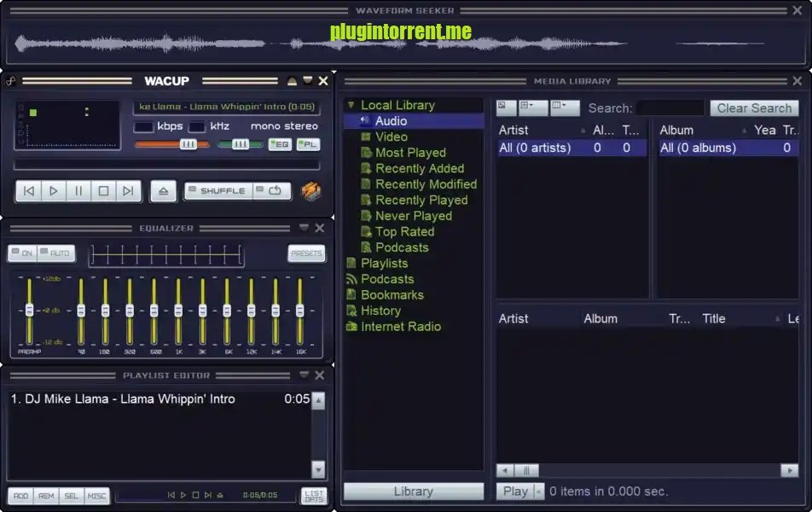
Task: Select the DJ Mike Llama playlist entry
Action: 159,399
